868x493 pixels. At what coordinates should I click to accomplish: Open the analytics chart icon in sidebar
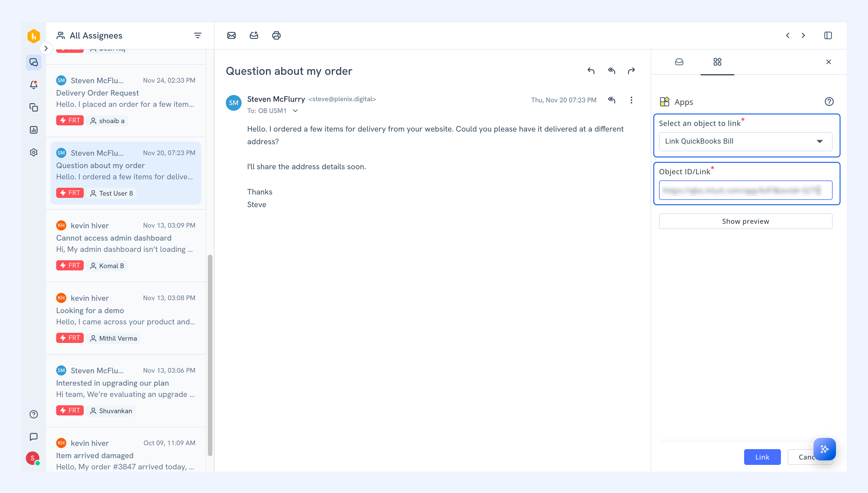(x=33, y=130)
